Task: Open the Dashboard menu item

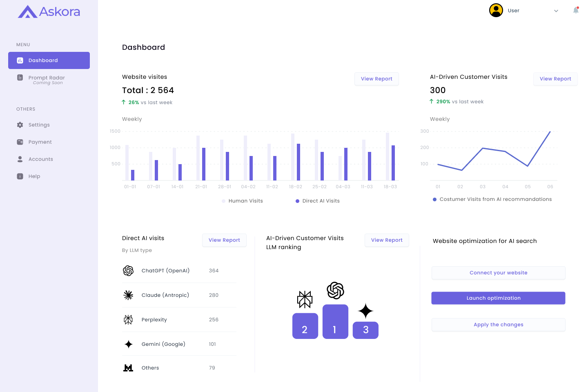Action: (x=49, y=60)
